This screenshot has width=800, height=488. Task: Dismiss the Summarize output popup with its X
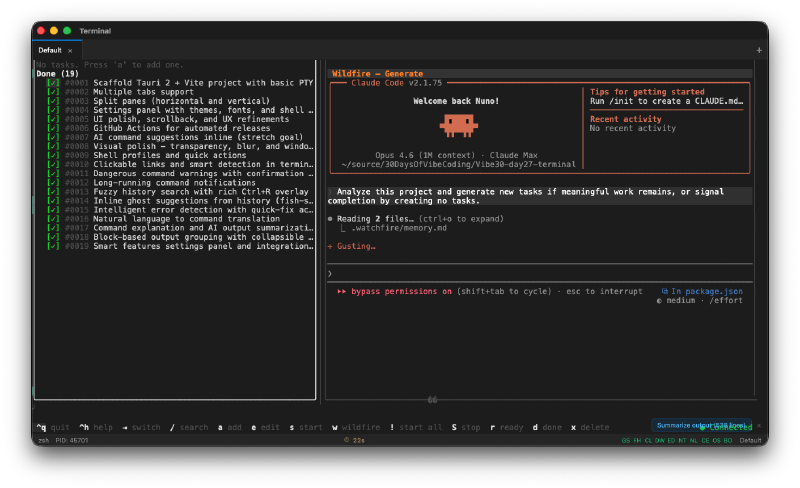[759, 425]
